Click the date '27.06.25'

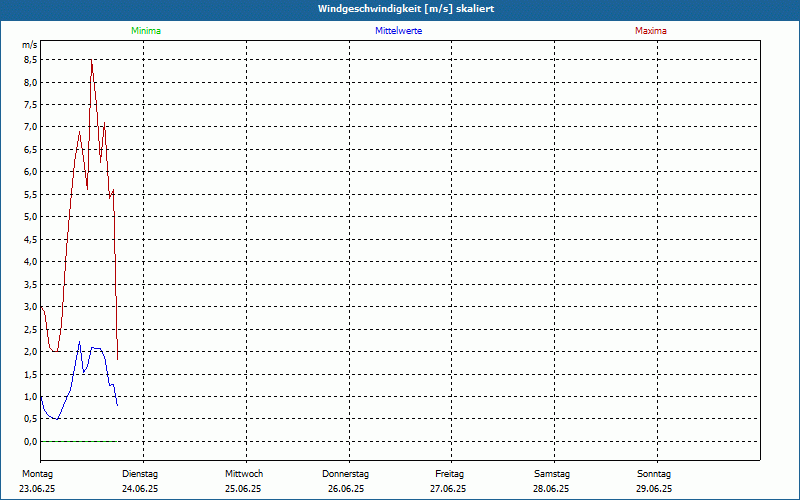448,489
